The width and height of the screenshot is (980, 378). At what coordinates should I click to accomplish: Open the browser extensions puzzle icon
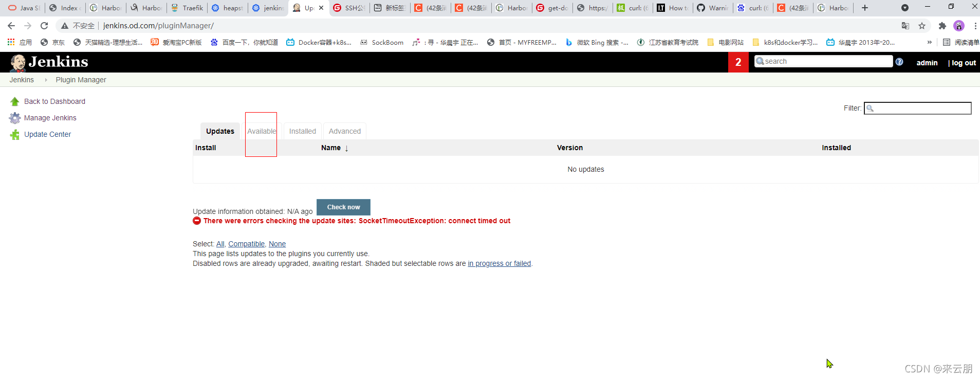(942, 26)
